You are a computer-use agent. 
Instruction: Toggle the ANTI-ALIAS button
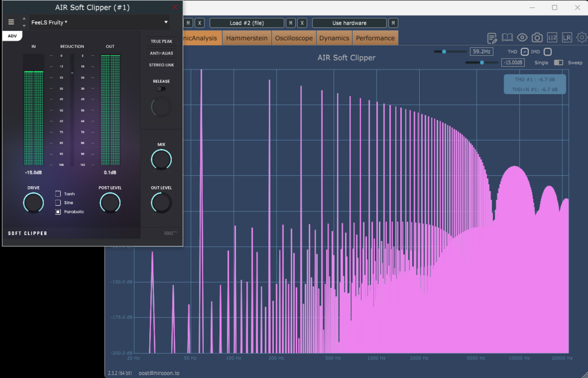[161, 53]
